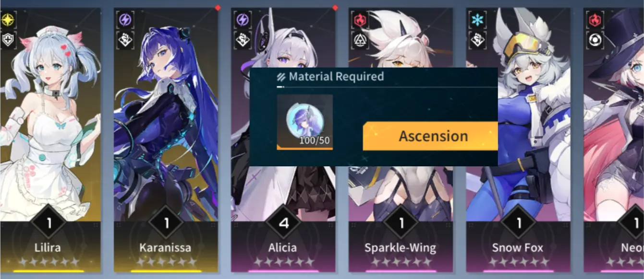
Task: Click Snow Fox's class icon below snowflake
Action: [x=478, y=40]
